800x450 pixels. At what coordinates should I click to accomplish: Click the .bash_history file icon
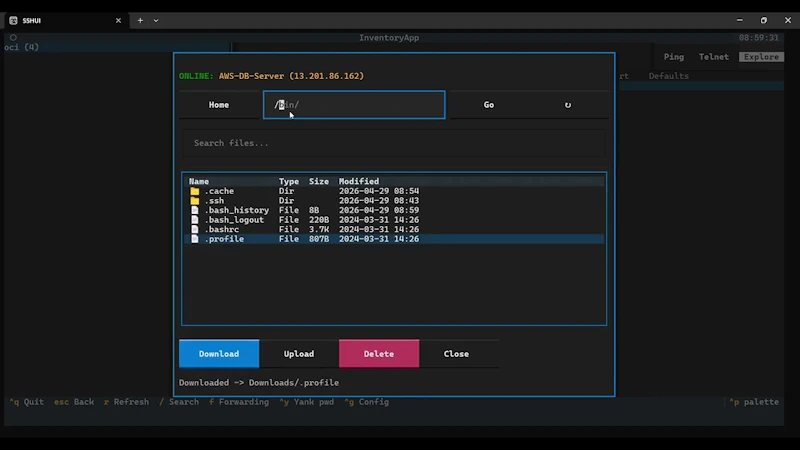194,210
